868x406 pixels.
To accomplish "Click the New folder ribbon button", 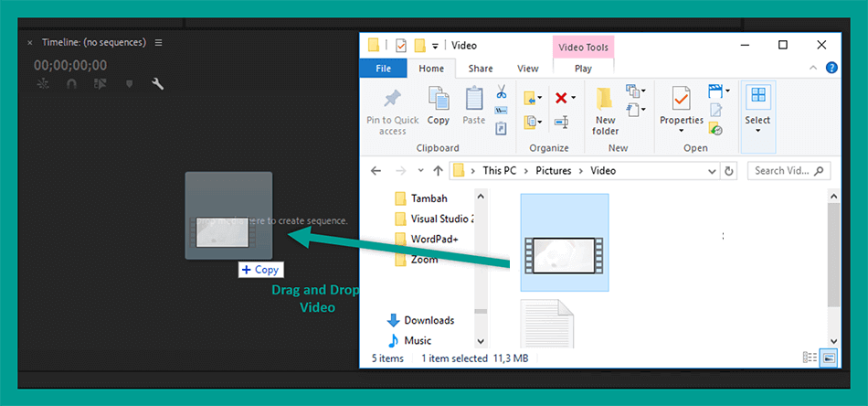I will click(606, 112).
